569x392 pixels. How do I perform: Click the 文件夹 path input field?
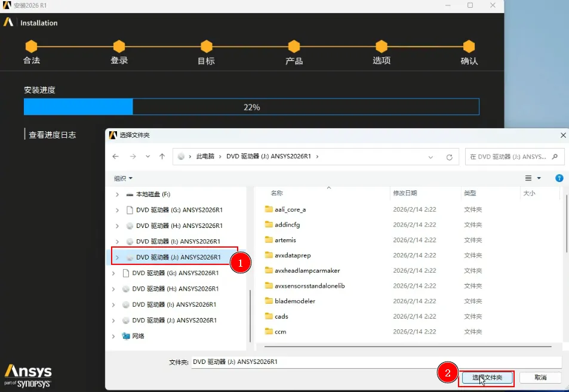pyautogui.click(x=376, y=362)
